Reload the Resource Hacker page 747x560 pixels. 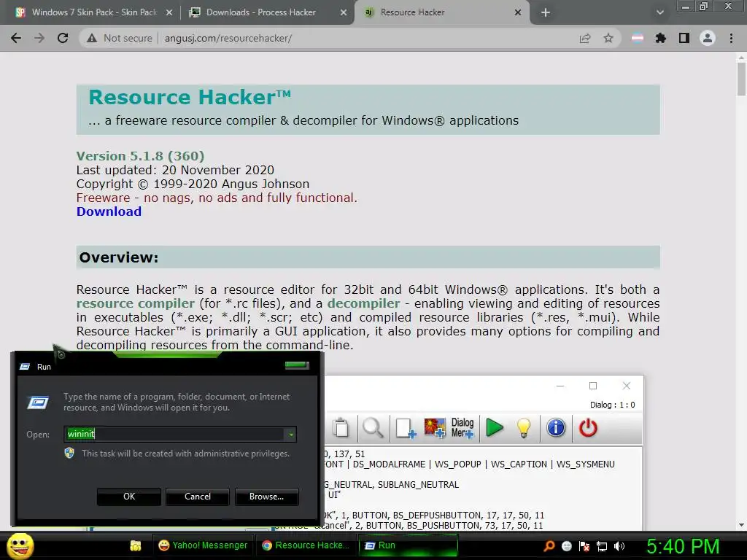pos(63,38)
